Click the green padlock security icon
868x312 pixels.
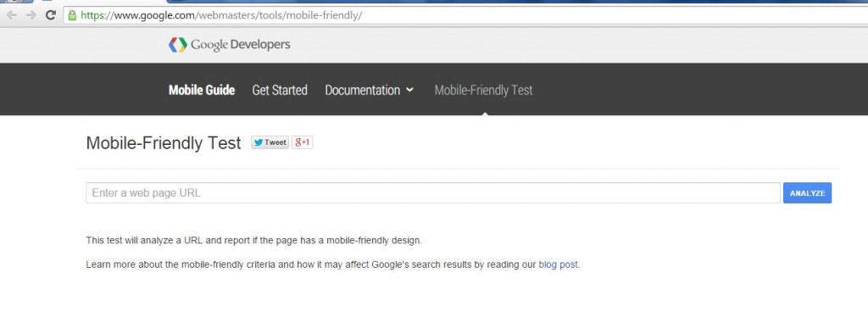pyautogui.click(x=72, y=15)
